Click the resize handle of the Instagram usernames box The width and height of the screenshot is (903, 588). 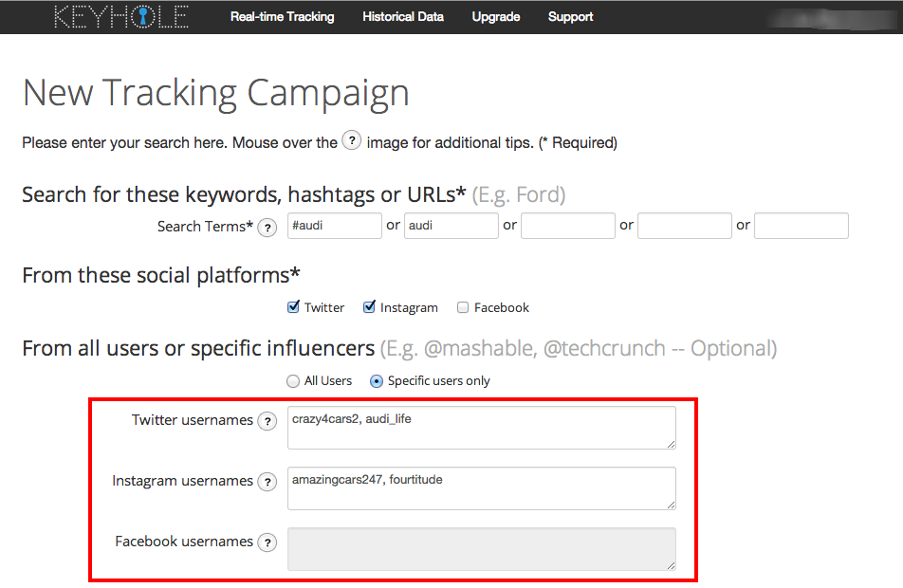tap(671, 505)
